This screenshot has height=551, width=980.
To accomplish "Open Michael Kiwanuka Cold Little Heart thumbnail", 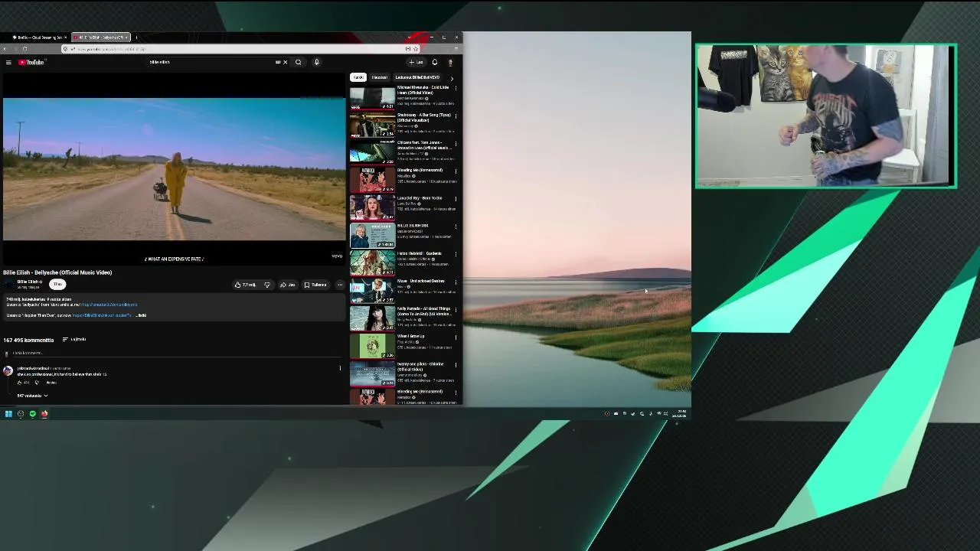I will click(372, 98).
